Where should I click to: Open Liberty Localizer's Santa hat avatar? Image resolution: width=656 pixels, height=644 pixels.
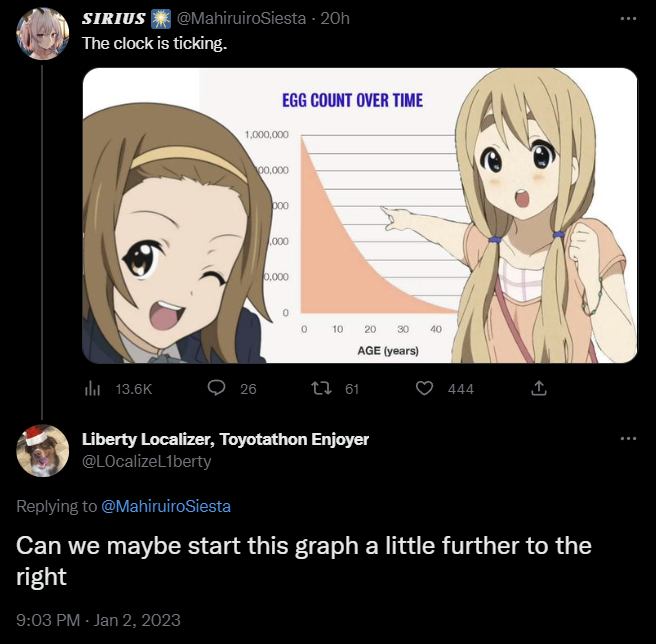click(43, 450)
